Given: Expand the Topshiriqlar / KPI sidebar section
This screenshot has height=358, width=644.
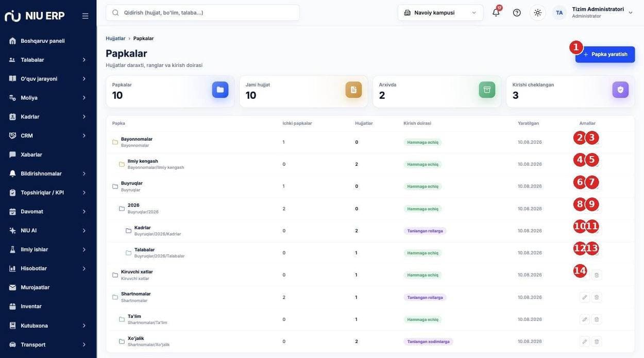Looking at the screenshot, I should click(x=48, y=193).
